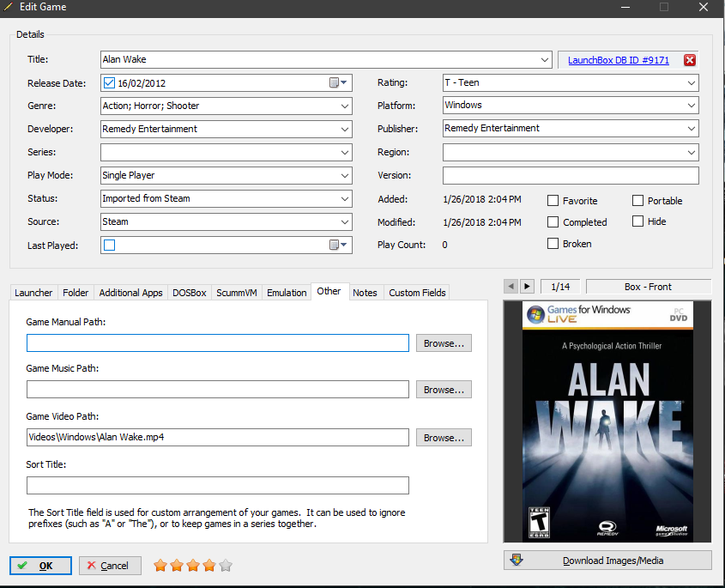Click the Box - Front image type button
Screen dimensions: 725x588
[x=649, y=287]
